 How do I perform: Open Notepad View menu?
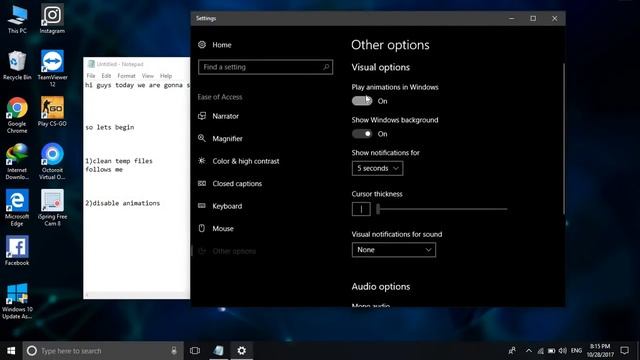pyautogui.click(x=148, y=76)
